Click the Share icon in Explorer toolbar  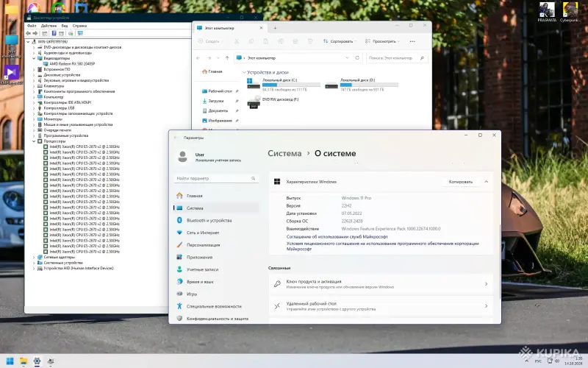(x=295, y=41)
